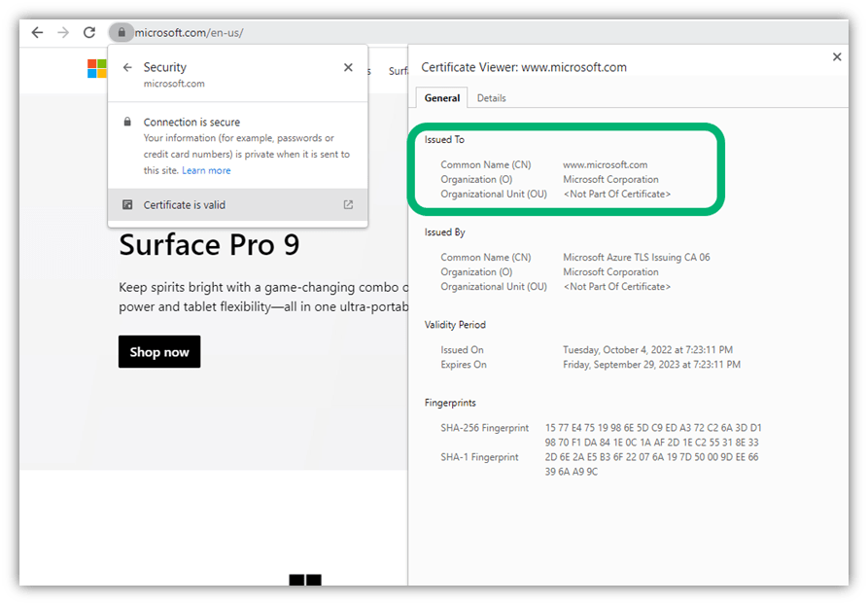This screenshot has width=868, height=605.
Task: Click the SHA-256 Fingerprint label
Action: tap(484, 428)
